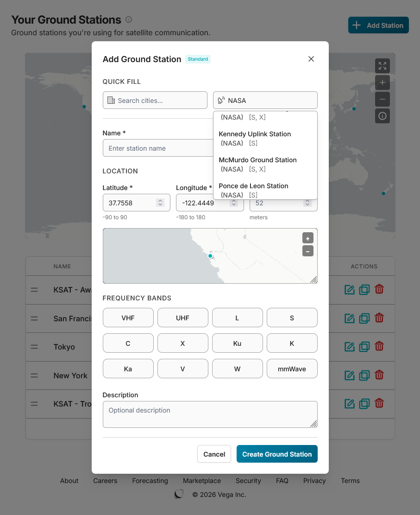Open the Forecasting footer page
The image size is (420, 515).
pyautogui.click(x=150, y=481)
